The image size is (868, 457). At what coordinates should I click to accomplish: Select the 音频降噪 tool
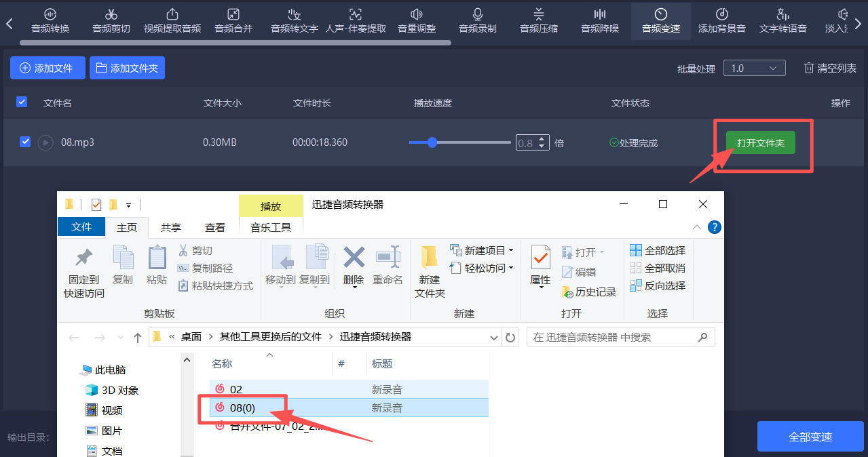point(599,20)
